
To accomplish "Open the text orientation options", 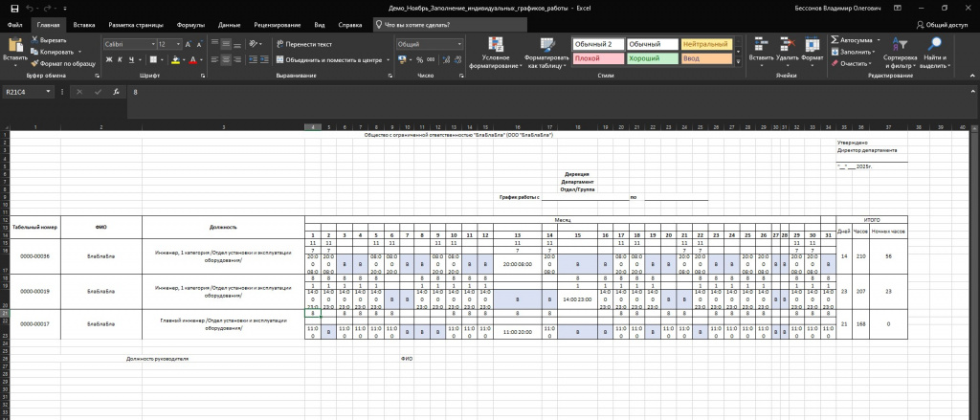I will 255,44.
